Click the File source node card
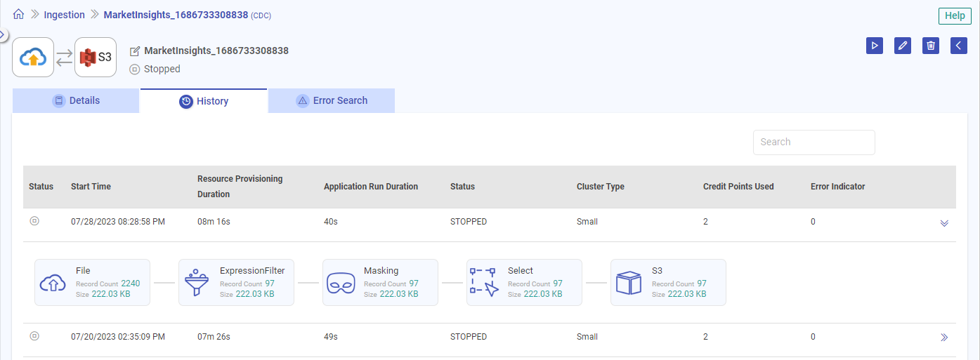This screenshot has width=980, height=360. click(x=92, y=283)
